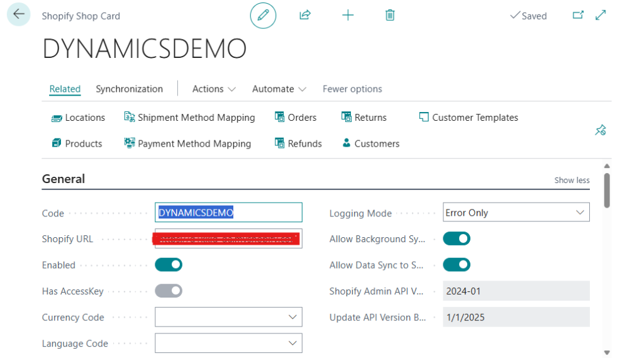Click the vertical scrollbar thumb
644x358 pixels.
point(607,190)
